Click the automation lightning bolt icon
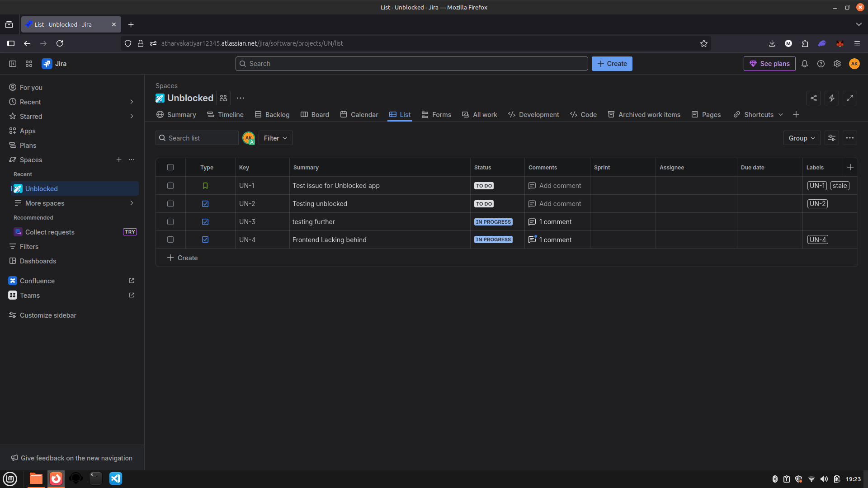 832,98
